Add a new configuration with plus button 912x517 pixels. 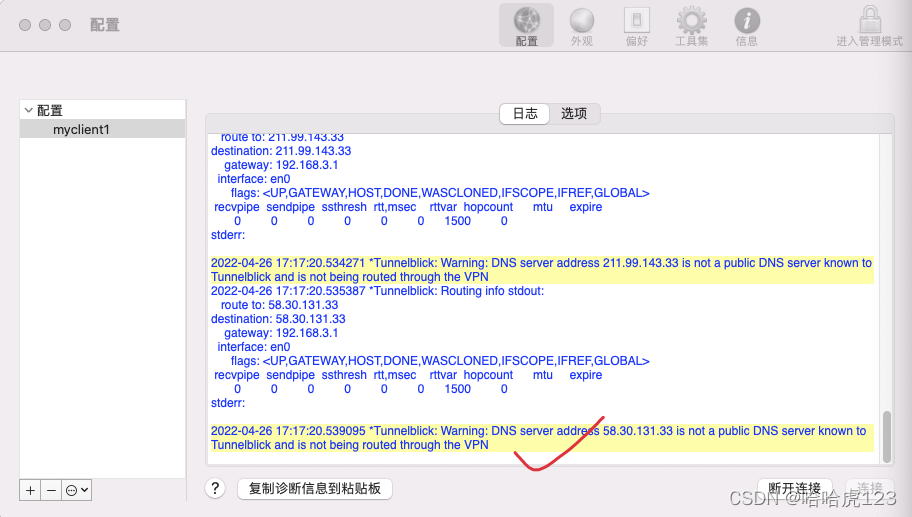pyautogui.click(x=30, y=490)
